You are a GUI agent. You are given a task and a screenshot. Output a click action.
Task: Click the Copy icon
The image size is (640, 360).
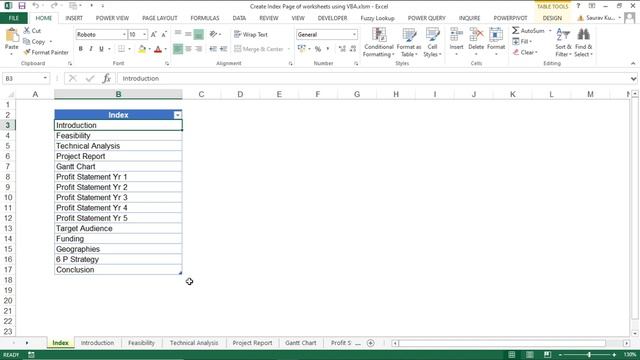point(27,41)
